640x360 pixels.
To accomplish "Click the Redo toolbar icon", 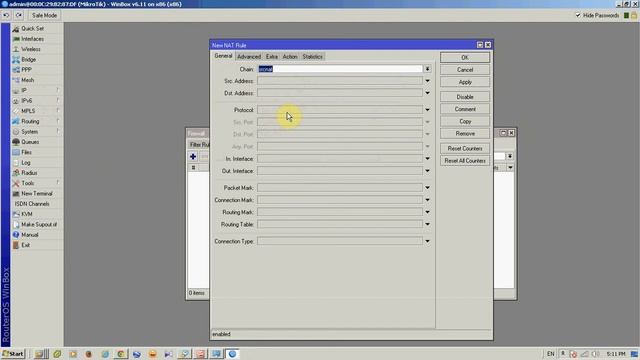I will tap(19, 15).
